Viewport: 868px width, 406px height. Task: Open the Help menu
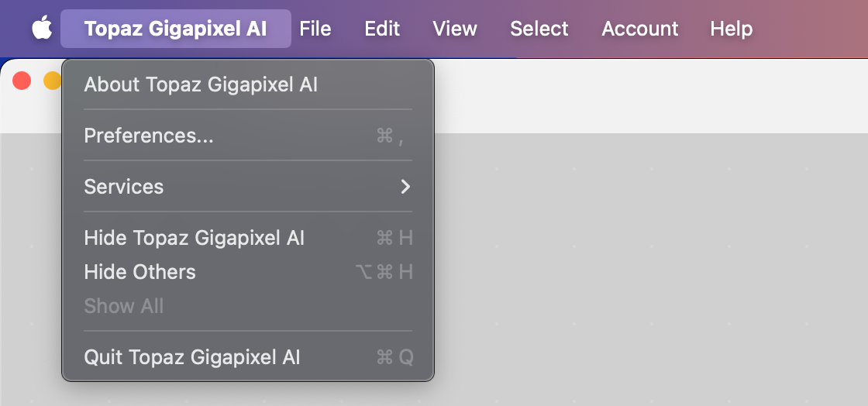tap(732, 28)
